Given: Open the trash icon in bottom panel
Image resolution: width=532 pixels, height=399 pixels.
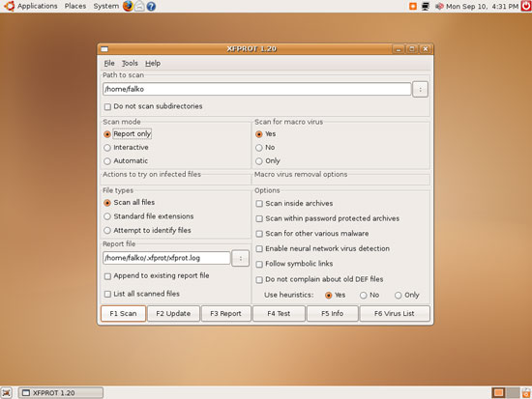Looking at the screenshot, I should pyautogui.click(x=526, y=393).
